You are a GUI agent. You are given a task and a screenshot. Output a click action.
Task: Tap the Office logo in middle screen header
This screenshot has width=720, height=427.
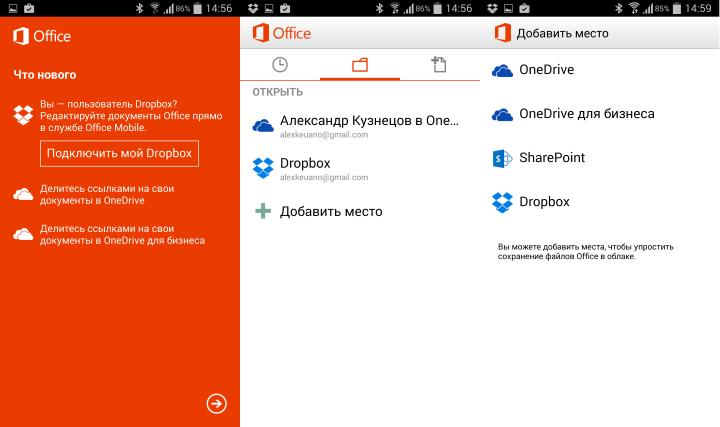281,33
